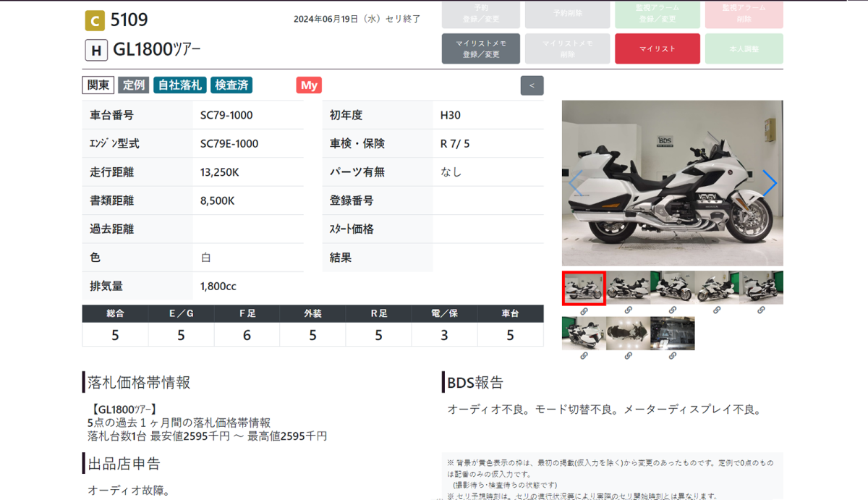
Task: Select the red-bordered side view thumbnail
Action: 584,288
